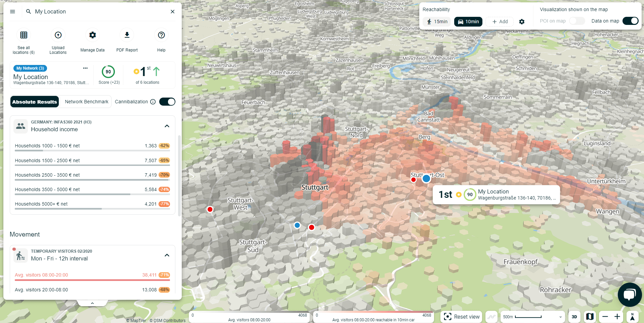Select Avg. visitors 08:00-20:00 row
Viewport: 644px width, 323px height.
(92, 276)
